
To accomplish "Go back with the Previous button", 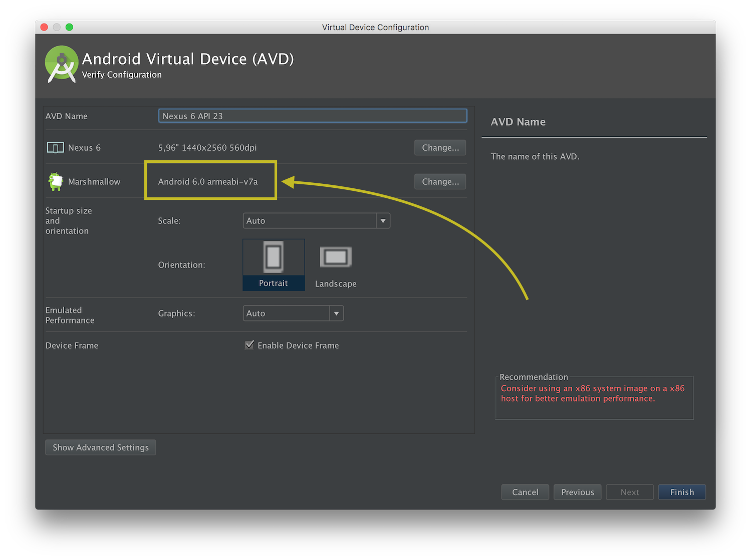I will [578, 492].
